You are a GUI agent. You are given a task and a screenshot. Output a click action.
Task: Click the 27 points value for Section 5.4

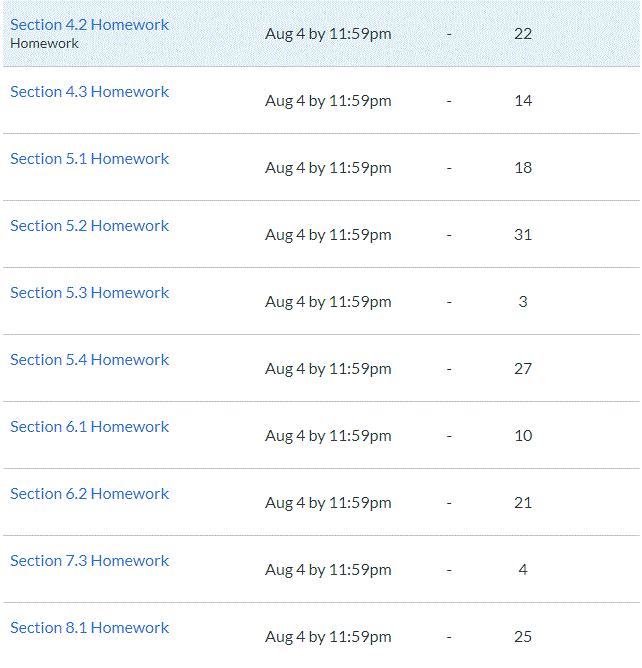(x=523, y=368)
